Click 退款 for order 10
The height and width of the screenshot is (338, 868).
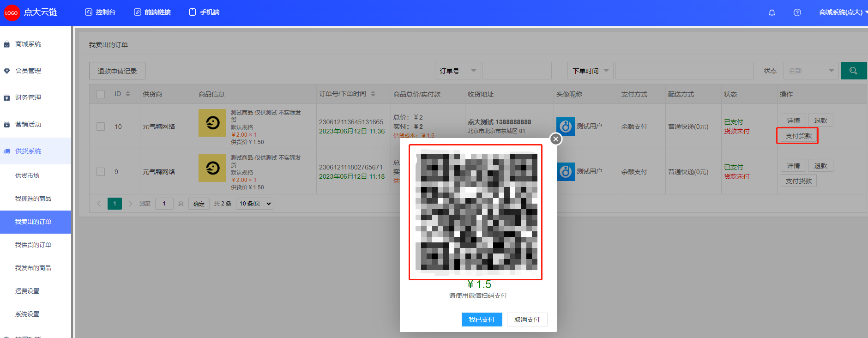(x=820, y=121)
